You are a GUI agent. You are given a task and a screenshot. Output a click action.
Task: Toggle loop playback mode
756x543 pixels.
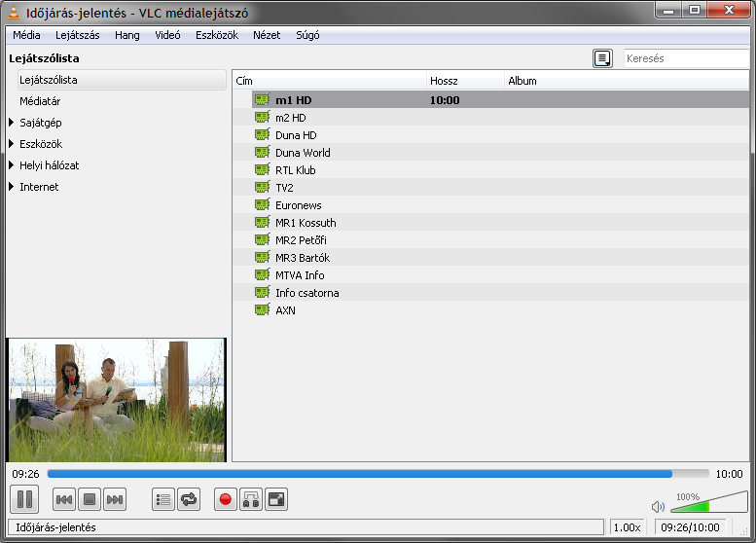coord(189,499)
